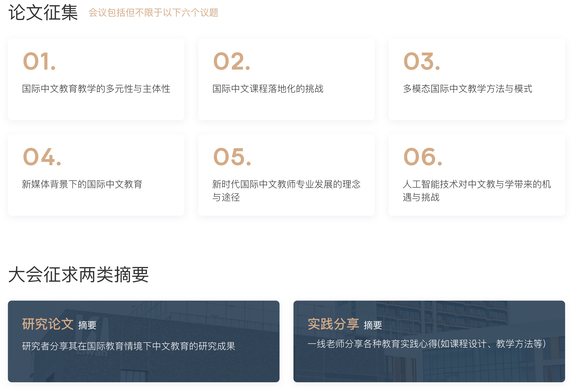Open card 人工智能技术对中文教与学带来的机遇与挑战
Viewport: 573px width, 392px height.
(x=477, y=175)
